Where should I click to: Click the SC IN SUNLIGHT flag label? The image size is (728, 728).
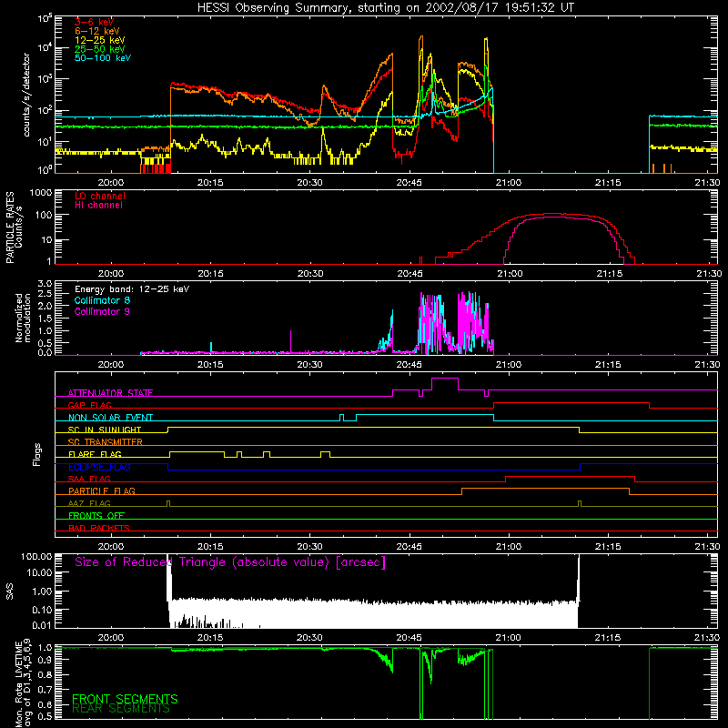click(x=105, y=430)
